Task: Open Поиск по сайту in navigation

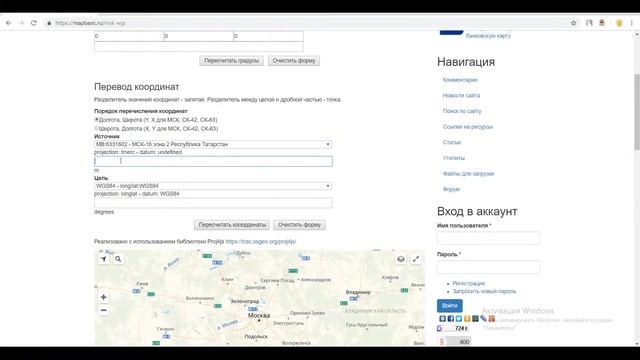Action: pos(462,111)
